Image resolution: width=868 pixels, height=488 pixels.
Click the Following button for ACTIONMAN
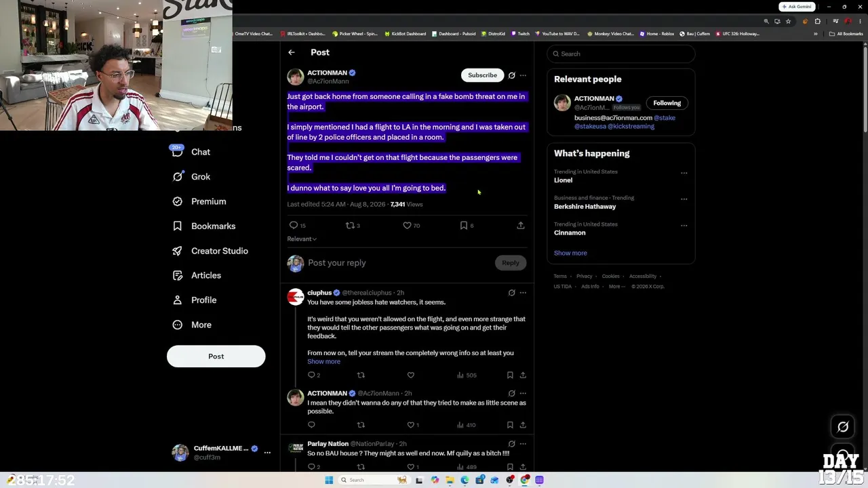[667, 103]
